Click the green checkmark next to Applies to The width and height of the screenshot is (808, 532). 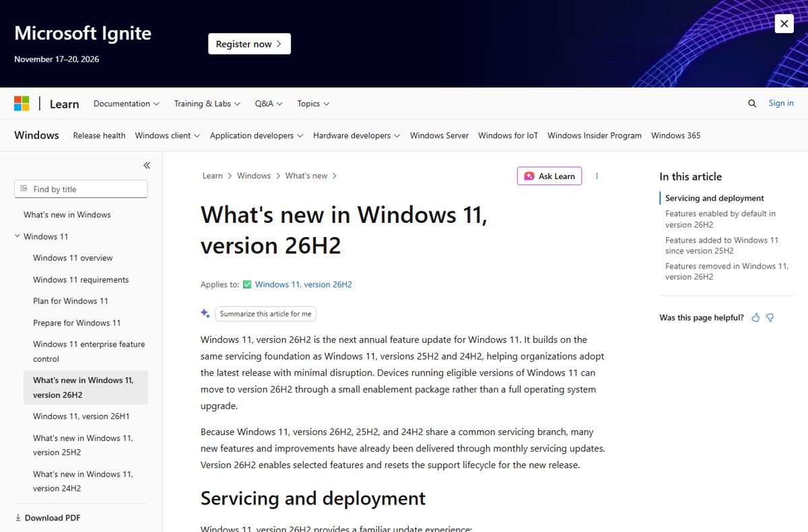(x=247, y=284)
